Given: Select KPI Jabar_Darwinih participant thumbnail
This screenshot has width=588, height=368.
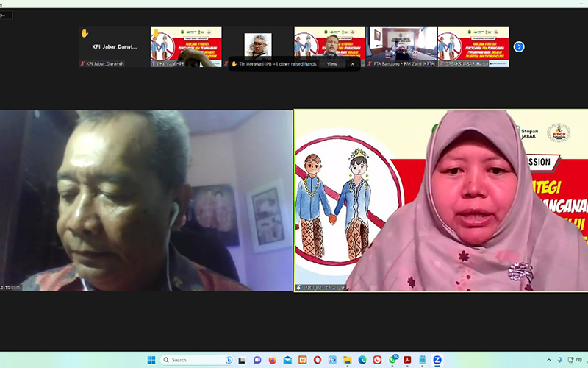Looking at the screenshot, I should (114, 46).
